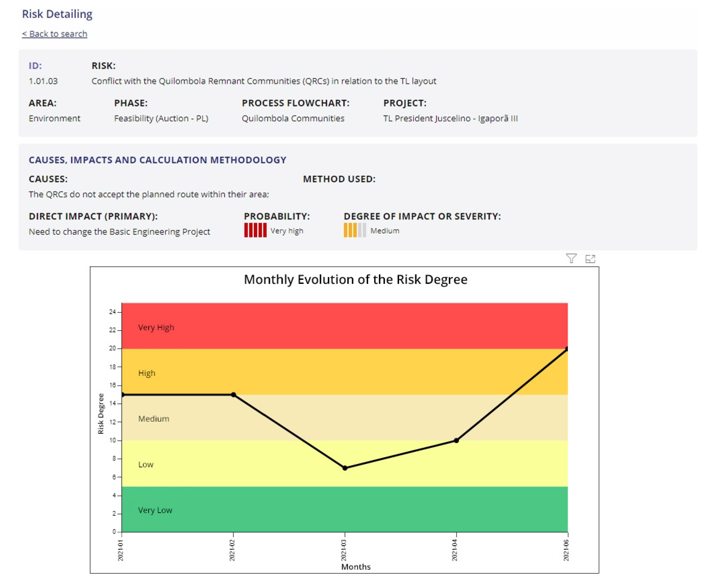Click the 2021-03 x-axis label

click(x=344, y=550)
